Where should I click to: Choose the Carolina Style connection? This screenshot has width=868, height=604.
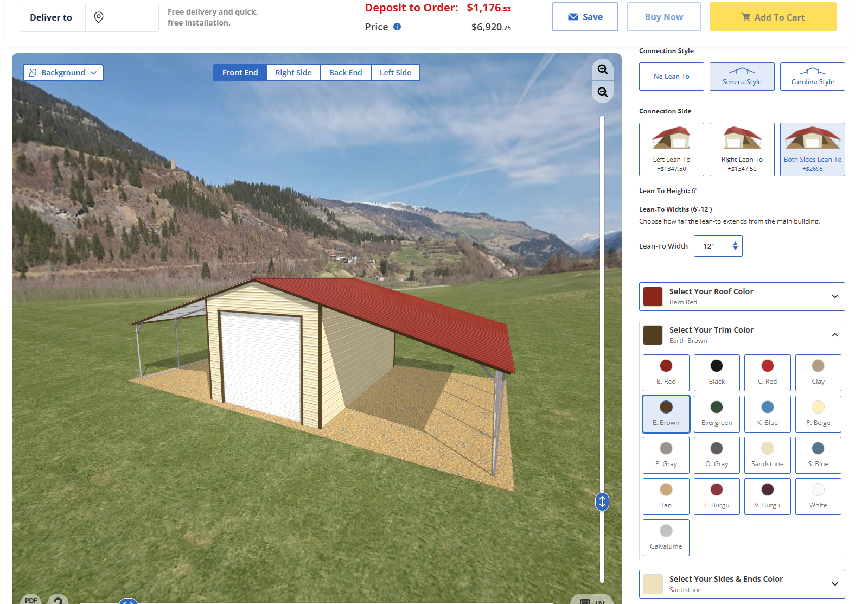(x=813, y=77)
